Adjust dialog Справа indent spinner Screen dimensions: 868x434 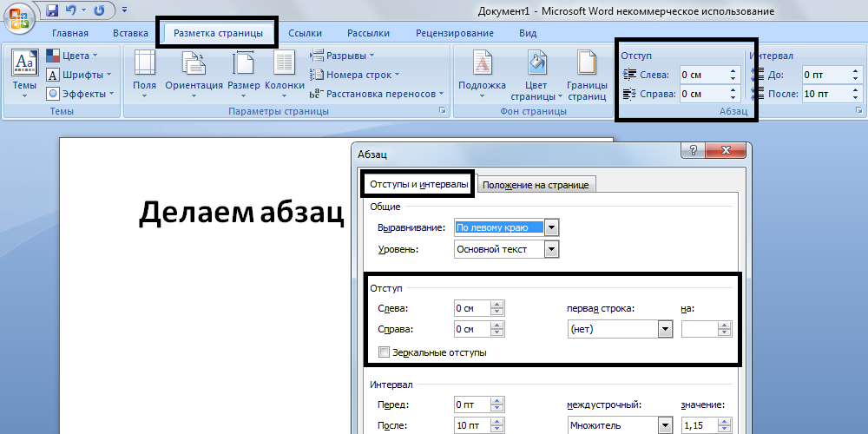[497, 329]
